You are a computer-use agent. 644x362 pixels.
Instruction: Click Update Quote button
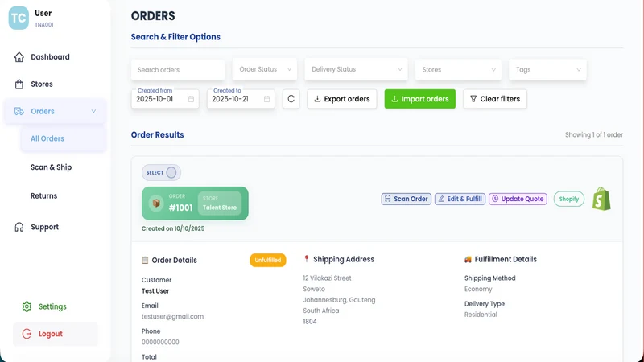518,199
